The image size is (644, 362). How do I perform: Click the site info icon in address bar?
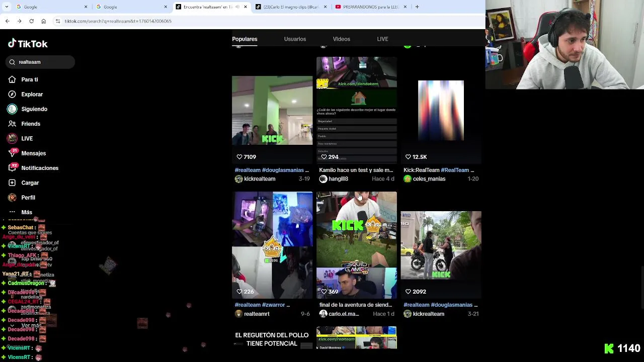[57, 21]
